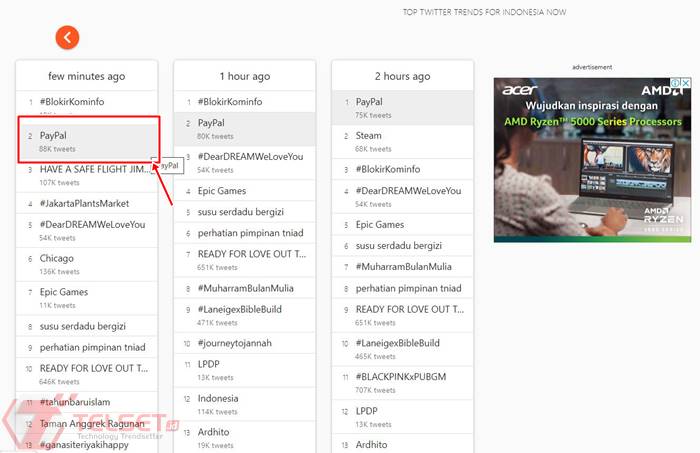The width and height of the screenshot is (700, 453).
Task: Click the '1 hour ago' column header
Action: 245,76
